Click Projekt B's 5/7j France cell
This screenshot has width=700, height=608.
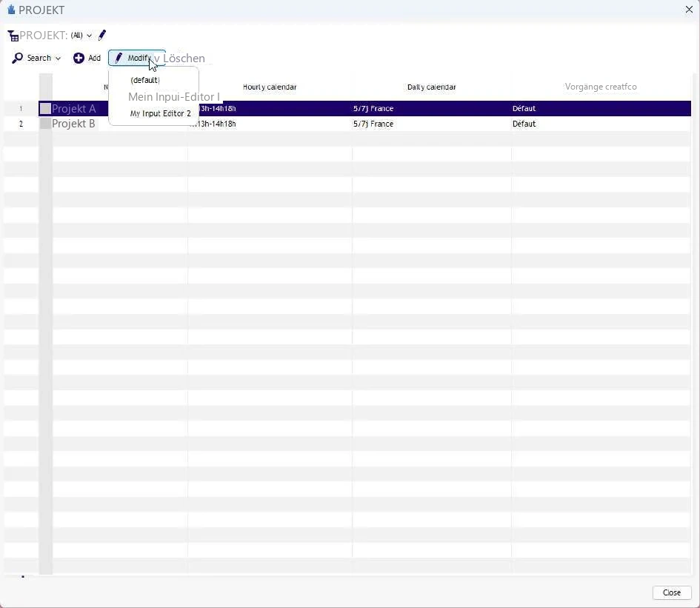(x=431, y=124)
